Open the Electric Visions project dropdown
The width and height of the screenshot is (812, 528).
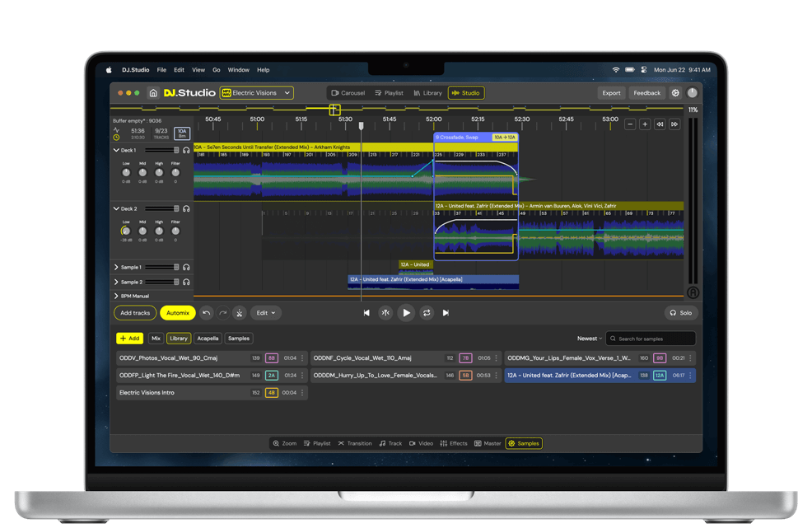pyautogui.click(x=256, y=93)
